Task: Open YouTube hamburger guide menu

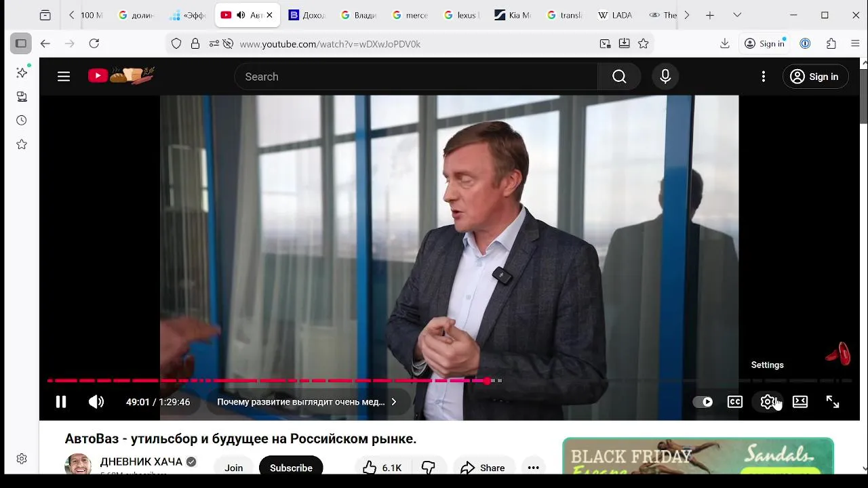Action: click(64, 77)
